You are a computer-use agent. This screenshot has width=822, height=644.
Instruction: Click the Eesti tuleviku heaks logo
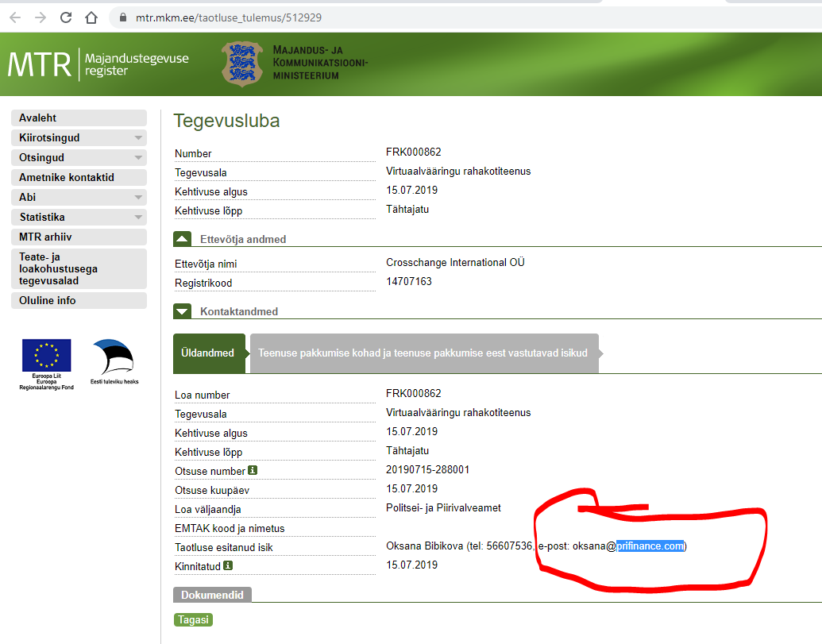pyautogui.click(x=114, y=361)
